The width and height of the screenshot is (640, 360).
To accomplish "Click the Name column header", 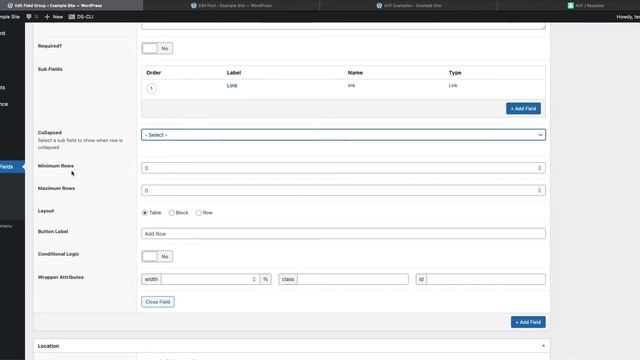I will [355, 73].
